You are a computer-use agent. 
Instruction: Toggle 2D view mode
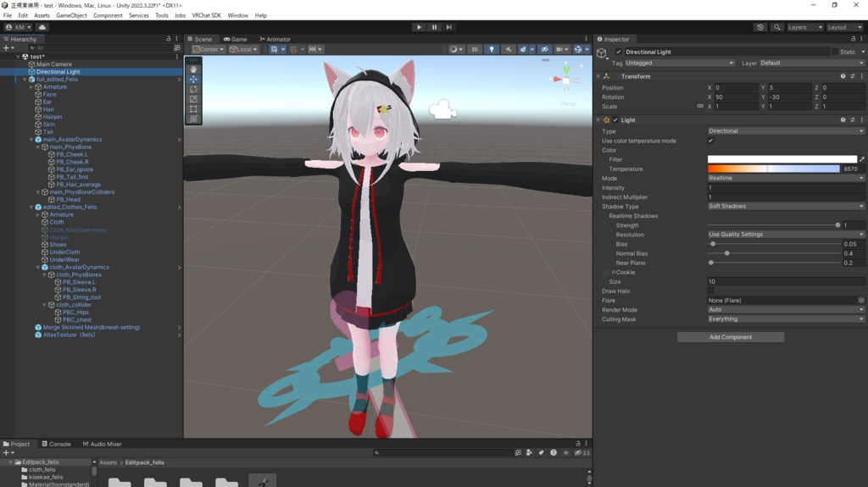point(475,49)
